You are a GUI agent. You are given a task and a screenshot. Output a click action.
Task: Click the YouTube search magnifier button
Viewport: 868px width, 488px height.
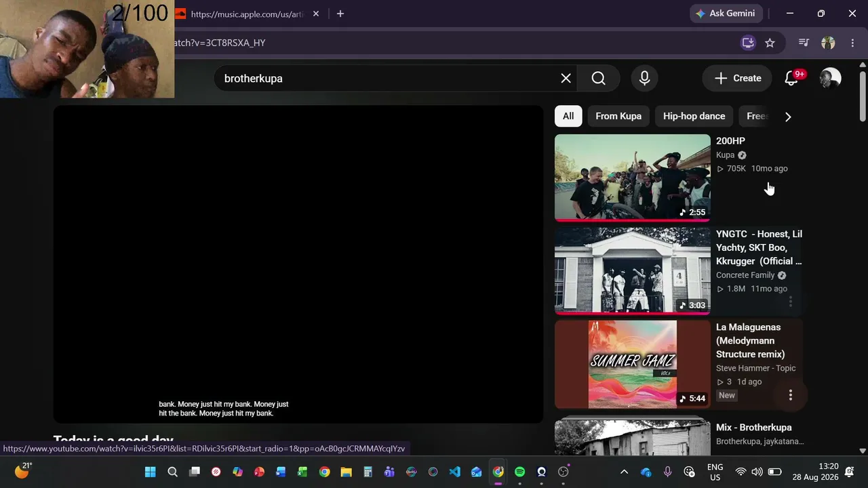(x=598, y=79)
